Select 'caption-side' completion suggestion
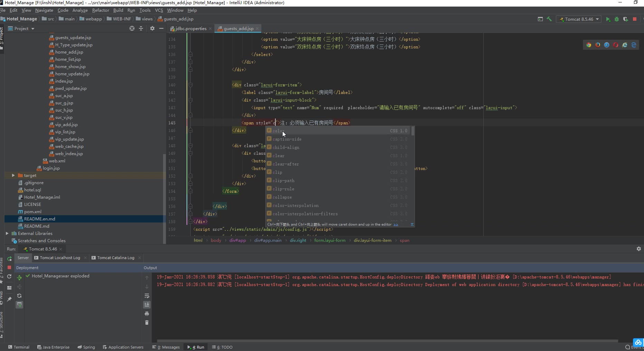The height and width of the screenshot is (351, 644). (338, 139)
